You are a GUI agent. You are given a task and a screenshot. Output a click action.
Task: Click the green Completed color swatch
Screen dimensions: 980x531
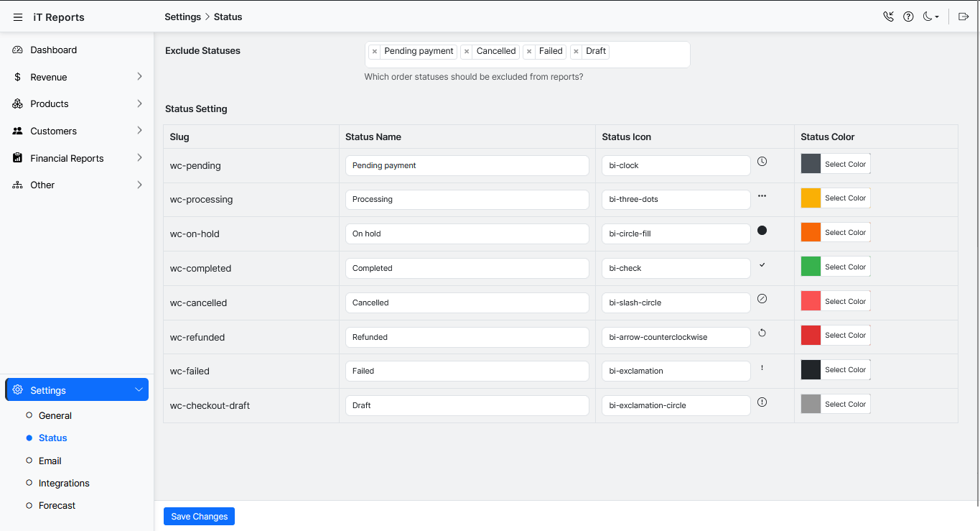pyautogui.click(x=811, y=267)
